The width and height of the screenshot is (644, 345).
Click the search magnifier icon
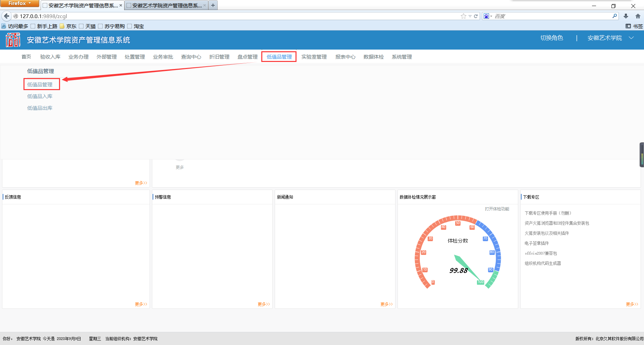click(614, 16)
